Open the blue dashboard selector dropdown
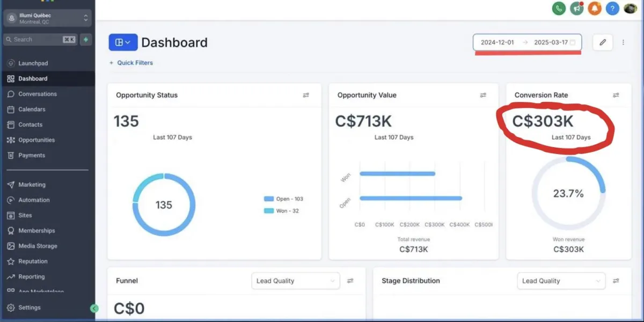 [x=123, y=42]
